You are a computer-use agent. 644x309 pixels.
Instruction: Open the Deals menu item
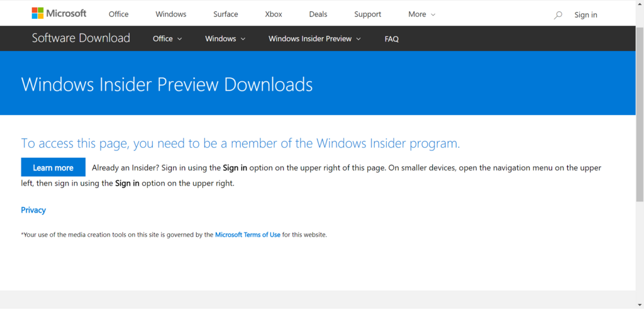318,14
